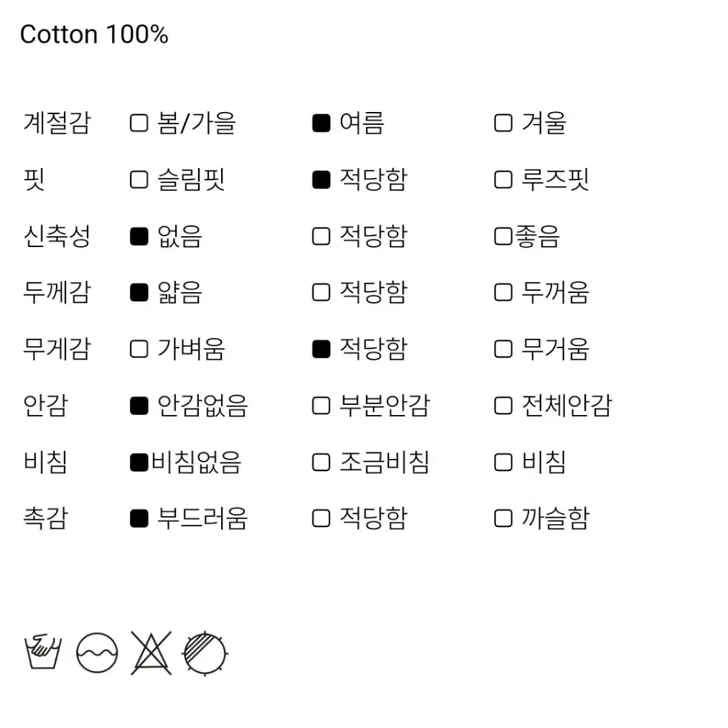Click the shaded circle dry-in-shade icon

pos(205,653)
